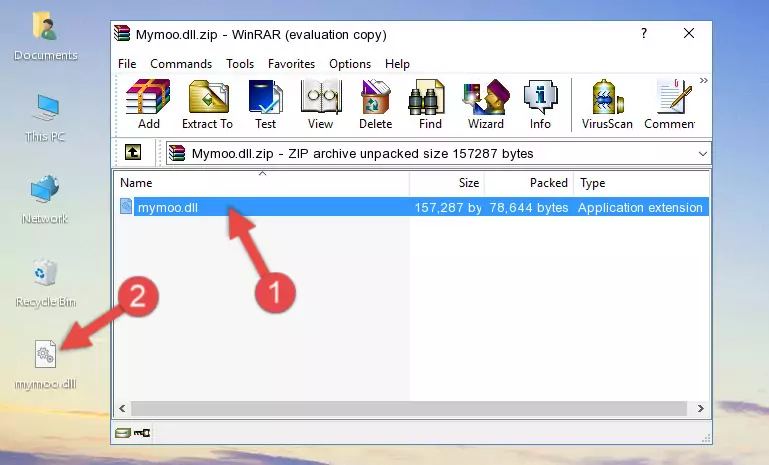769x465 pixels.
Task: Open the Commands menu
Action: tap(181, 64)
